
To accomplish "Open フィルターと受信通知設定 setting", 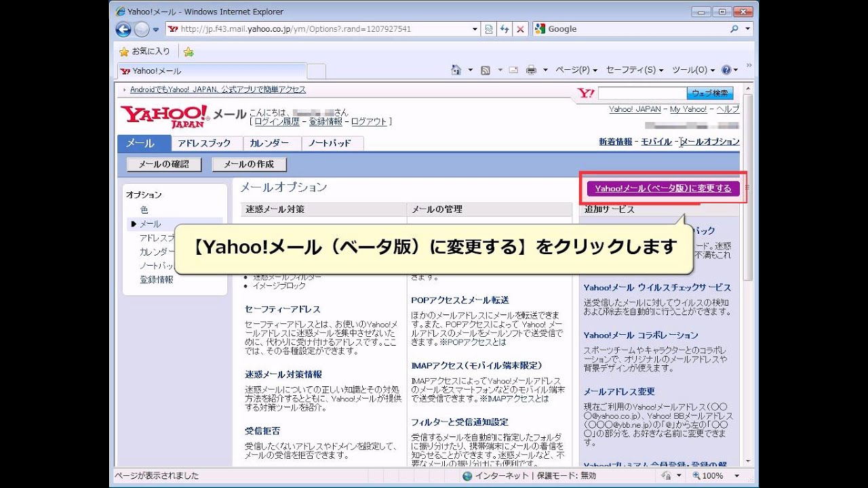I will click(x=460, y=422).
